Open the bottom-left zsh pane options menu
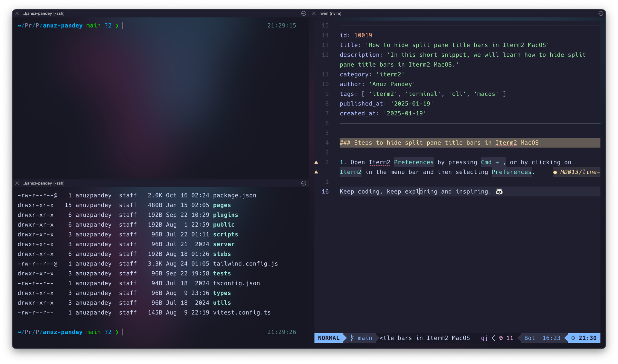618x364 pixels. point(304,183)
